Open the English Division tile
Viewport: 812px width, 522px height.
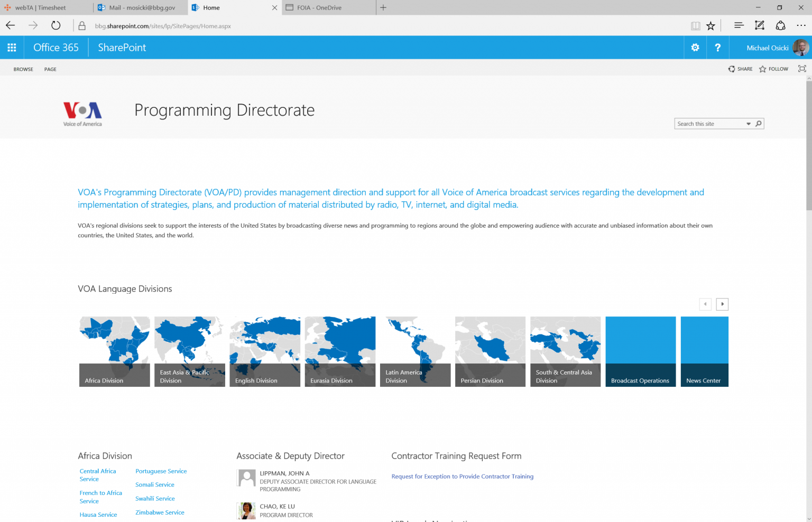[265, 351]
